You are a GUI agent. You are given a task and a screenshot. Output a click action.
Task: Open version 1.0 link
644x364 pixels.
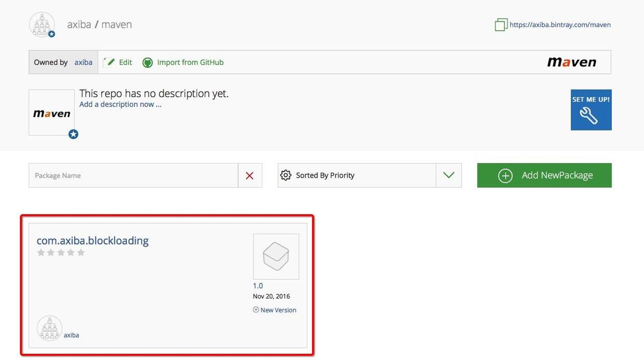pyautogui.click(x=258, y=286)
